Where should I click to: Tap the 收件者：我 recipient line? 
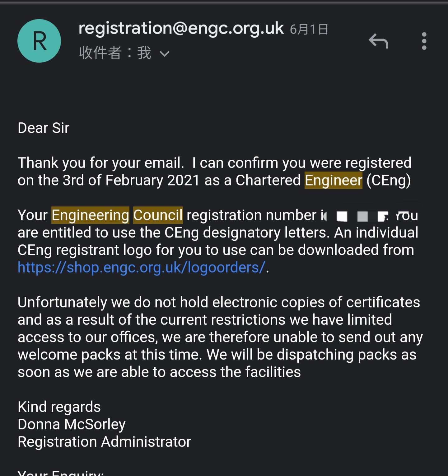115,53
